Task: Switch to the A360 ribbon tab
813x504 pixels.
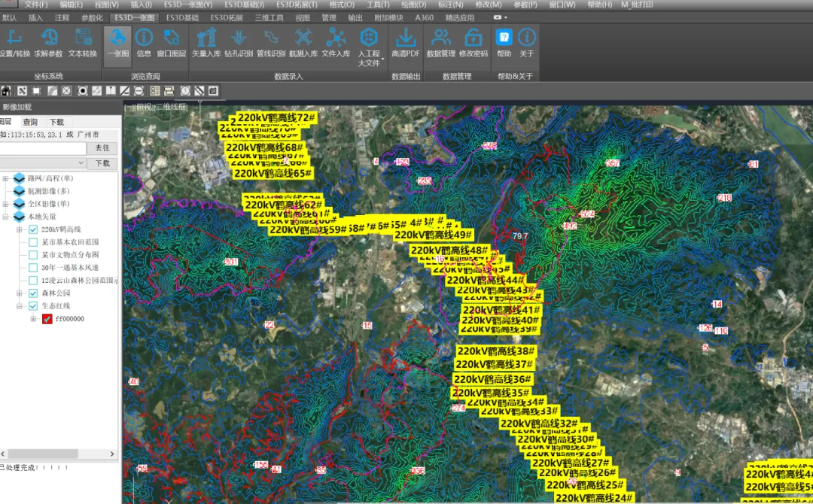Action: point(425,17)
